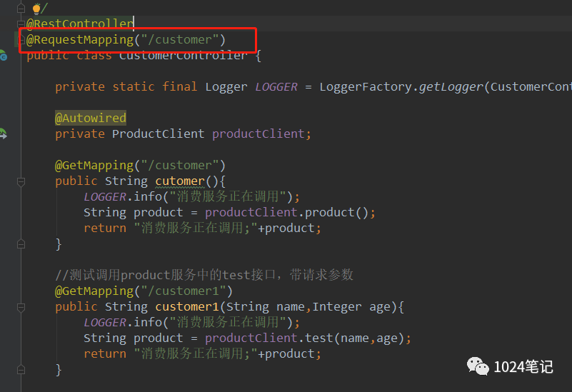The image size is (572, 392).
Task: Click the test(name,age) call on productClient
Action: (354, 338)
